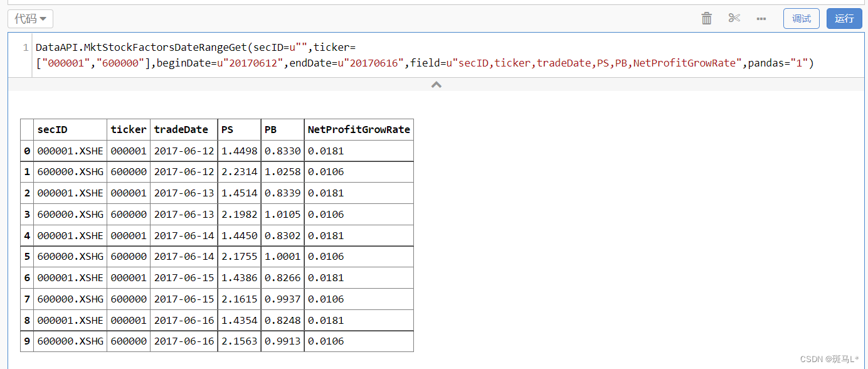This screenshot has height=369, width=868.
Task: Click the 调试 debug button
Action: pos(802,18)
